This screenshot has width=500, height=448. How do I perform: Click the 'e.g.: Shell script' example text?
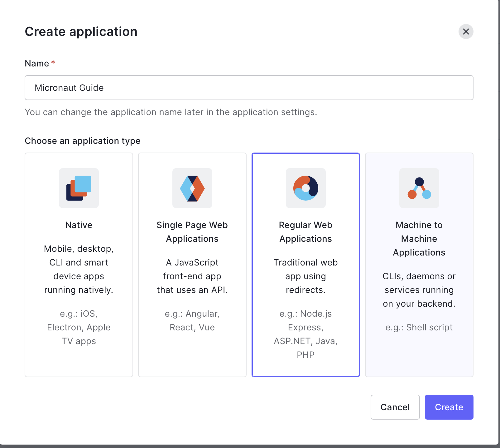pyautogui.click(x=419, y=327)
